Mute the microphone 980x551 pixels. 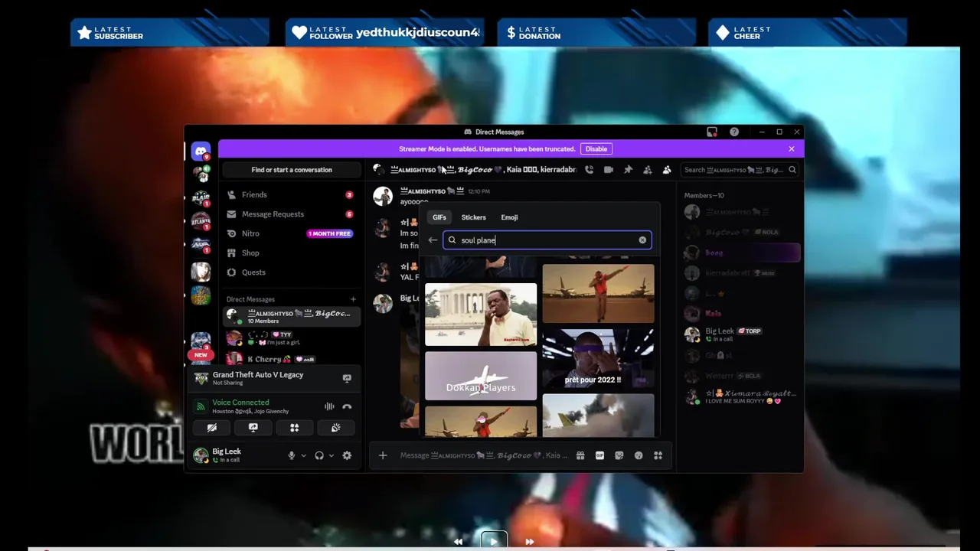pos(291,455)
